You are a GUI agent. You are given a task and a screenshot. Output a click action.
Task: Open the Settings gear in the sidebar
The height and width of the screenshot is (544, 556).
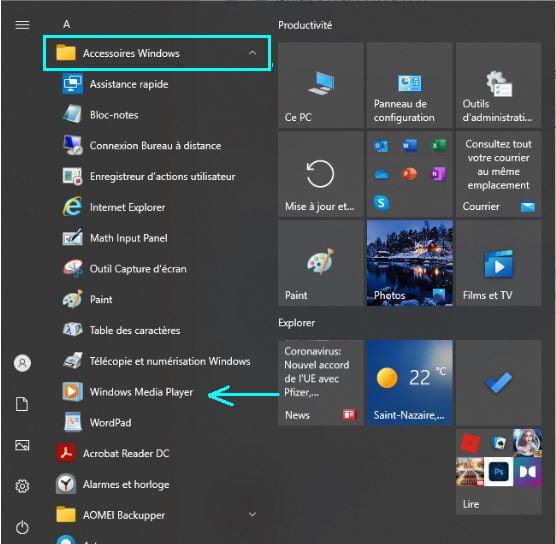coord(22,486)
